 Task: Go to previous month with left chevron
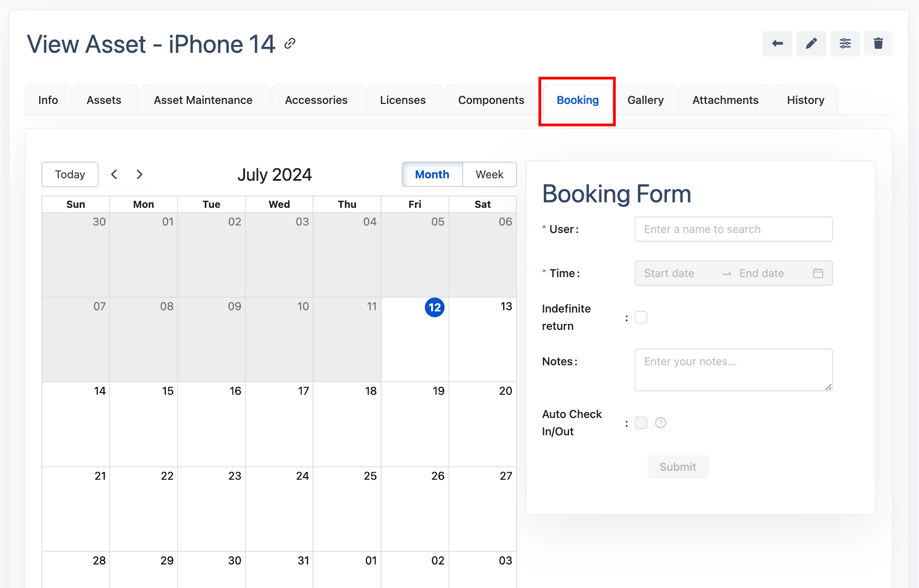pyautogui.click(x=114, y=175)
